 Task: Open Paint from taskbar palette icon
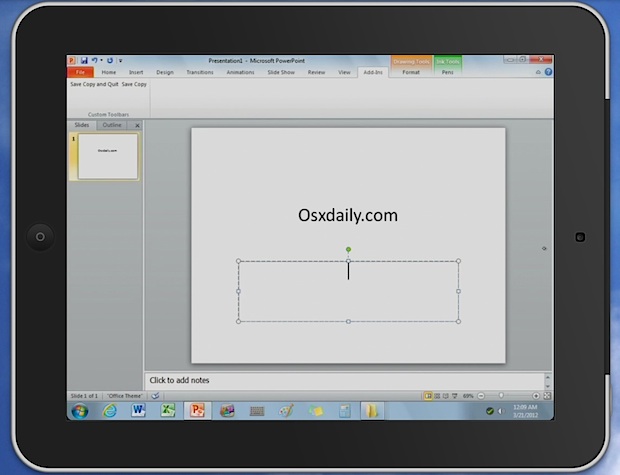(287, 411)
